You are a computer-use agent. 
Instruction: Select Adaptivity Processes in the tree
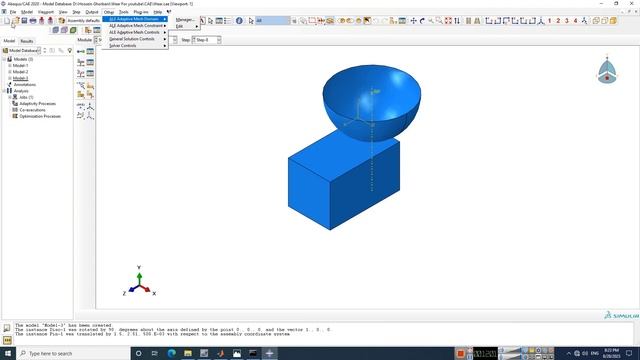pos(38,104)
